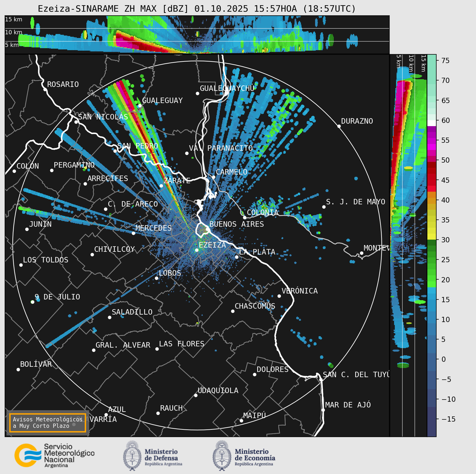Click the Chivilcoy city dot
The image size is (476, 474).
tap(92, 255)
